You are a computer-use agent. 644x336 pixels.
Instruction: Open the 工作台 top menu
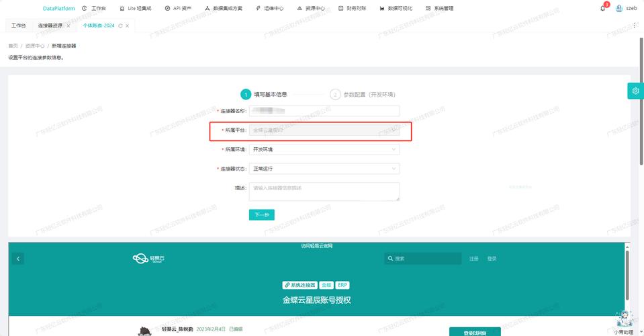[x=93, y=8]
